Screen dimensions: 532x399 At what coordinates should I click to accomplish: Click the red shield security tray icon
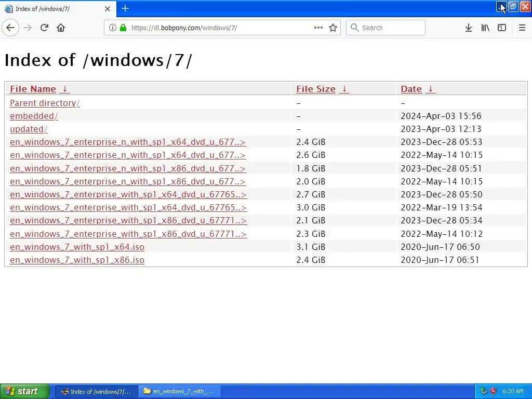coord(494,391)
